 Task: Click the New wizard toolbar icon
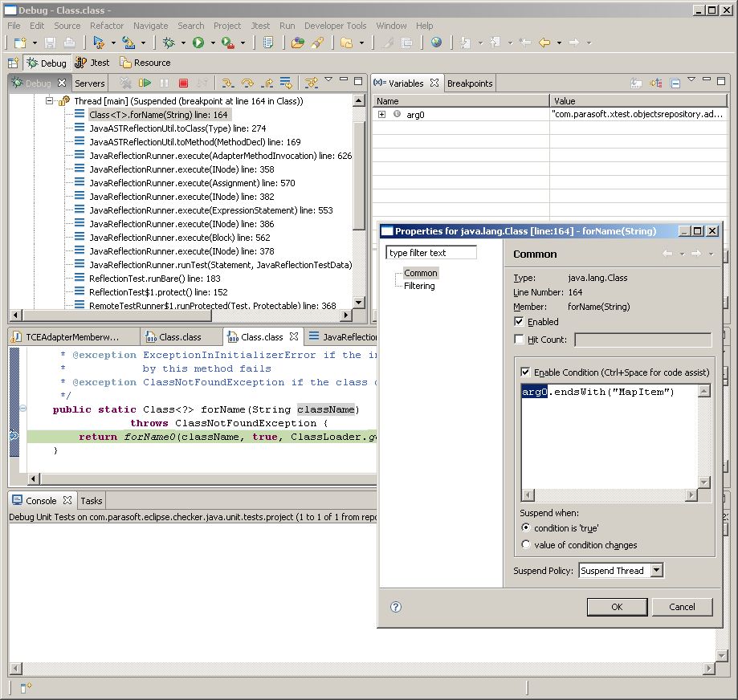20,43
